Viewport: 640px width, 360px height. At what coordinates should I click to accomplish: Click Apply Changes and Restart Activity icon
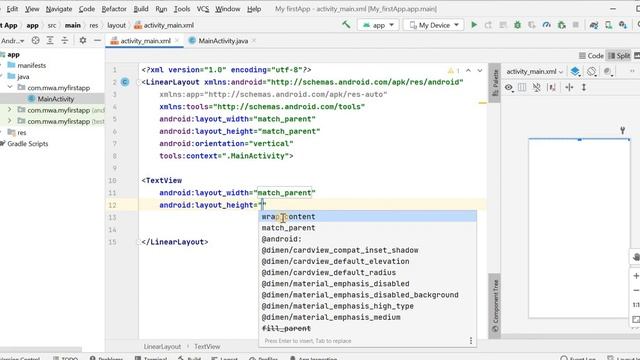pyautogui.click(x=488, y=25)
